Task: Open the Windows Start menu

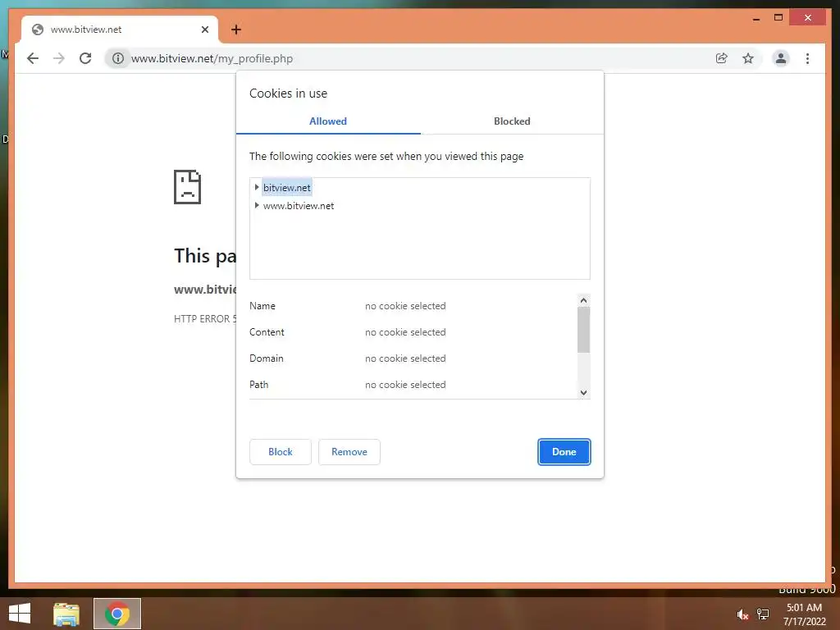Action: [20, 614]
